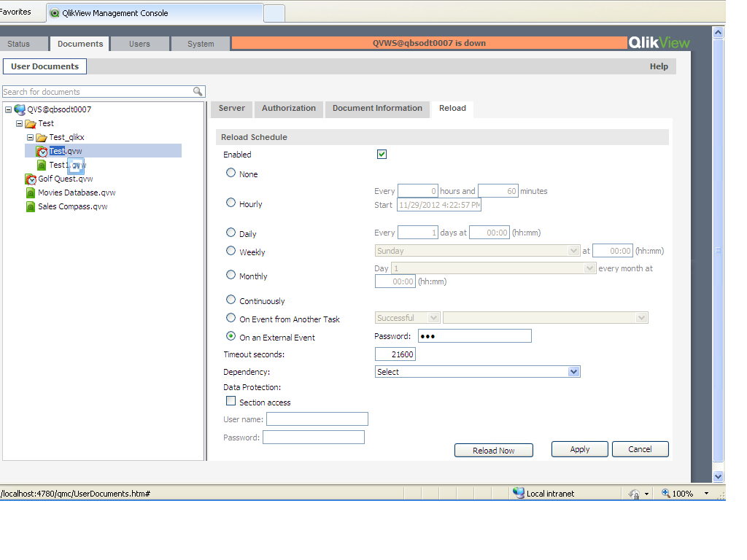The width and height of the screenshot is (747, 560).
Task: Select the Daily schedule option
Action: [x=231, y=233]
